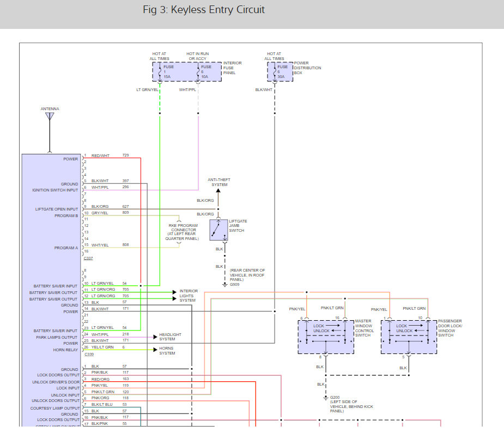This screenshot has height=432, width=504.
Task: Click circuit number 218
Action: point(125,334)
